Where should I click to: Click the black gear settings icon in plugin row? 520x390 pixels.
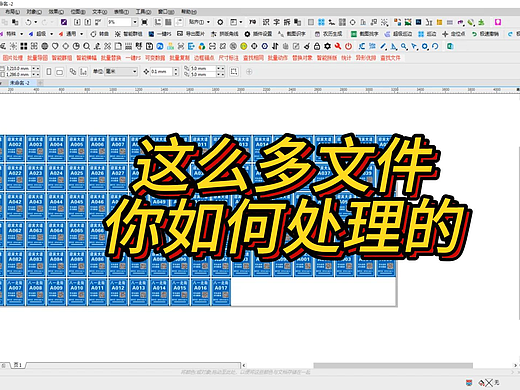tap(327, 46)
